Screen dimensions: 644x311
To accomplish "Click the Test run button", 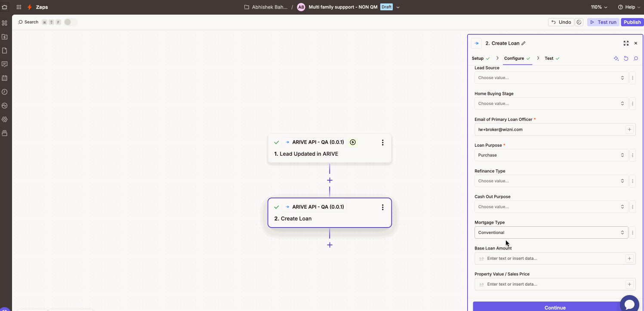I will (x=603, y=22).
